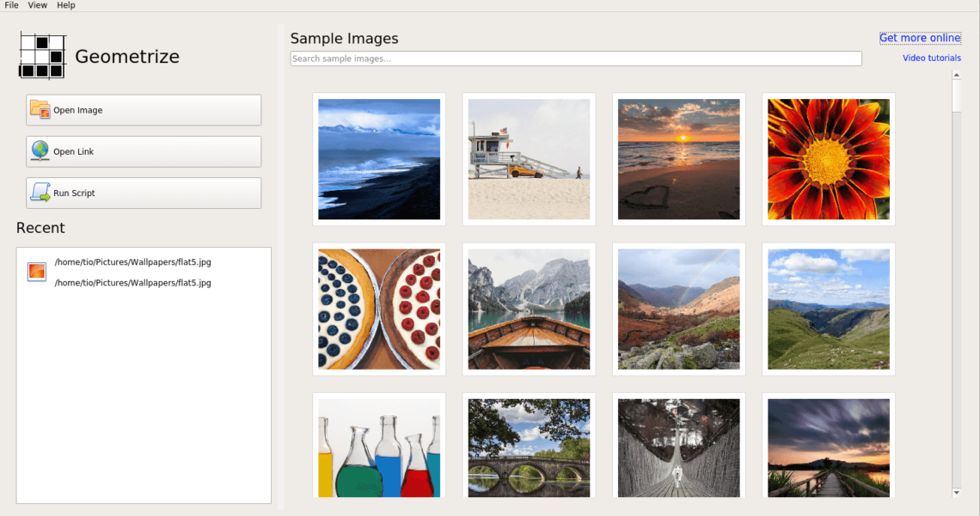Choose the lifeguard tower beach sample

529,159
